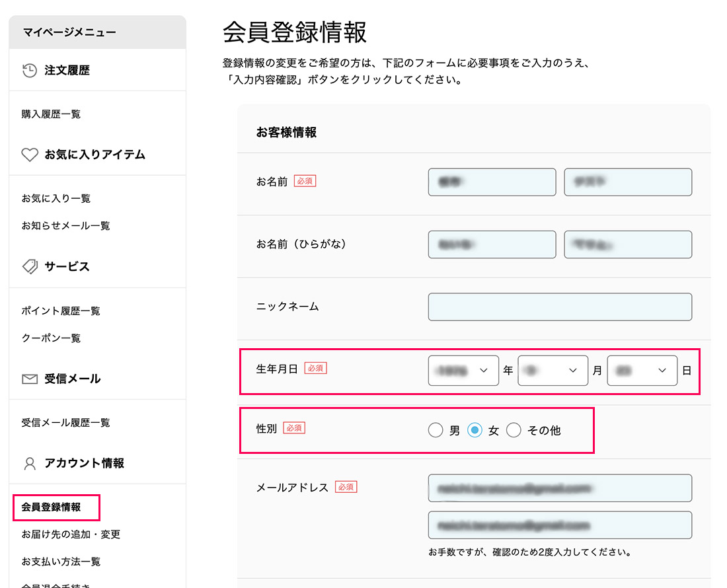Open the birth day dropdown
This screenshot has width=727, height=588.
pos(642,371)
